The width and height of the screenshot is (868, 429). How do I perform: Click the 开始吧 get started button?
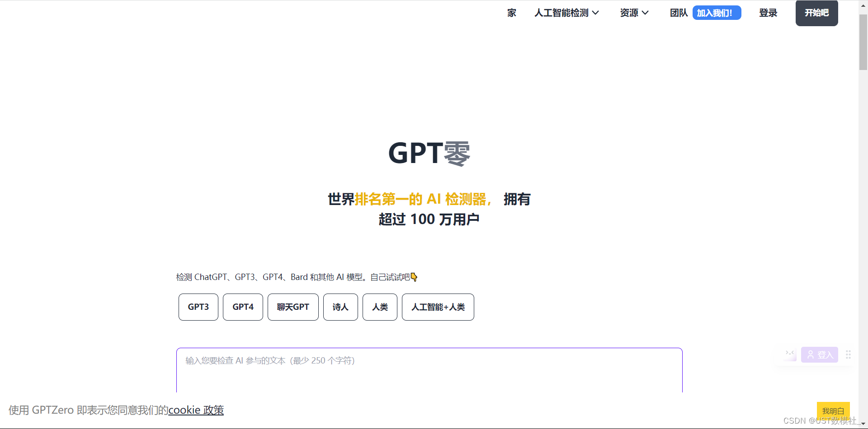(816, 13)
